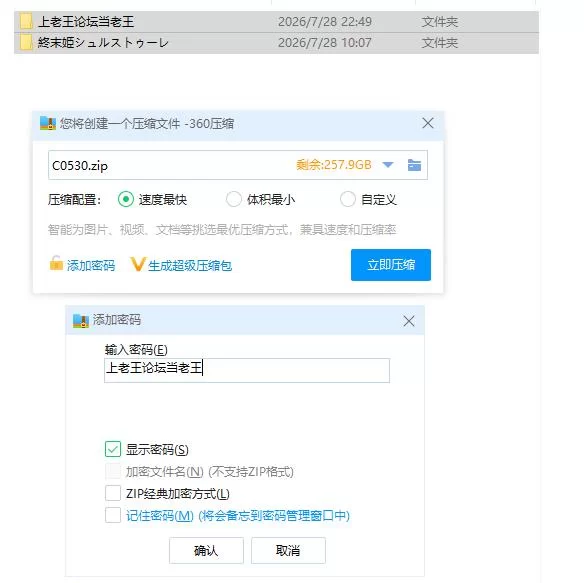Select the folder name 終末姫シュルストゥーレ
This screenshot has width=584, height=583.
tap(103, 43)
